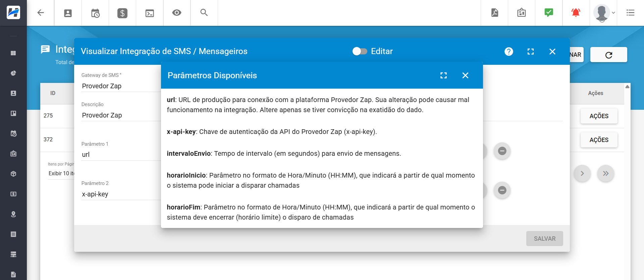Click the app logo in top-left corner
The image size is (644, 280).
click(x=13, y=13)
